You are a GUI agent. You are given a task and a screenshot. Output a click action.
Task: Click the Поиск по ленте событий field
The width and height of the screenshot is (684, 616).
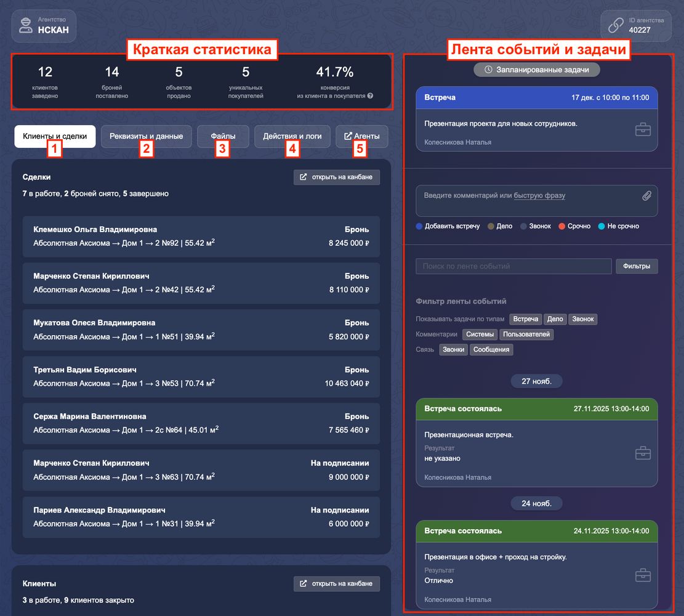point(513,266)
